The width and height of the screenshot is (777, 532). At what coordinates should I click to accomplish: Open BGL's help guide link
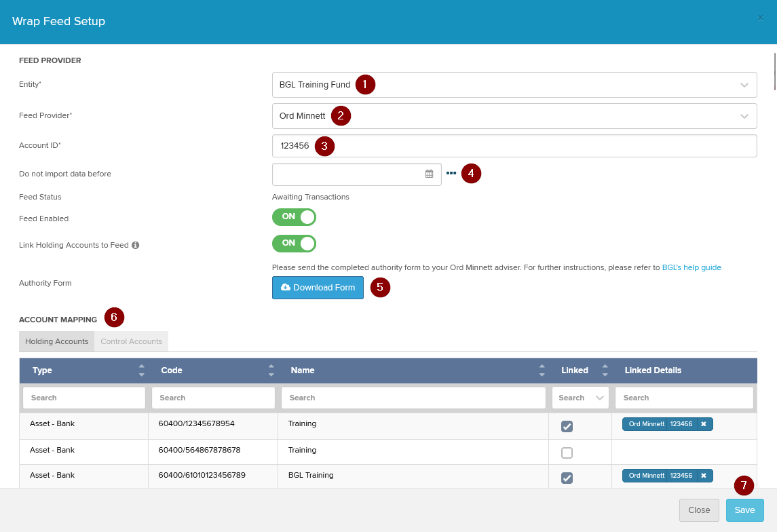pos(691,267)
